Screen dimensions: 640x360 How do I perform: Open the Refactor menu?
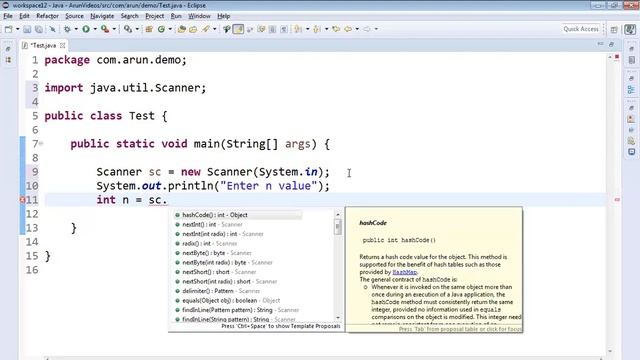(47, 16)
